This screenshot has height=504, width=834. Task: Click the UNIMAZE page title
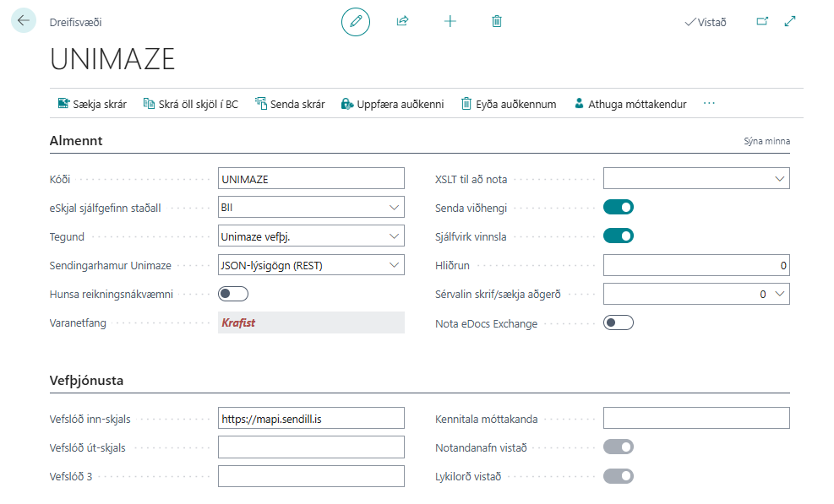(x=112, y=59)
